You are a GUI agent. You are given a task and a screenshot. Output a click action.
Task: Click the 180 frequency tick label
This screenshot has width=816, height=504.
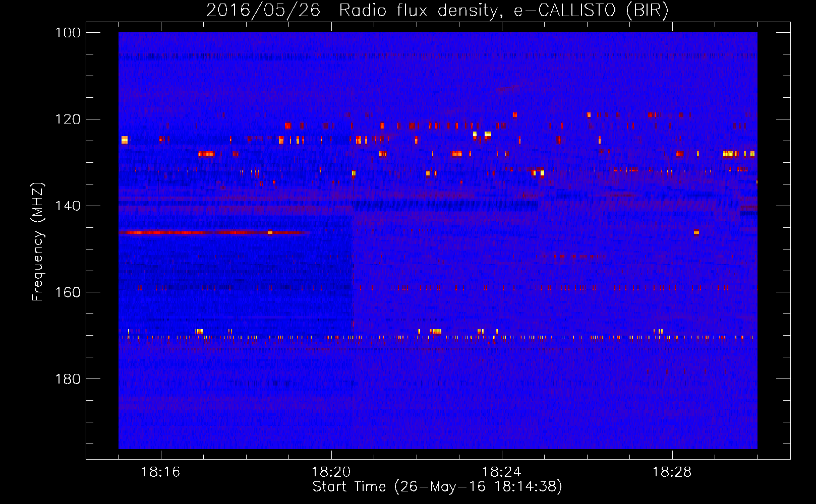[68, 379]
